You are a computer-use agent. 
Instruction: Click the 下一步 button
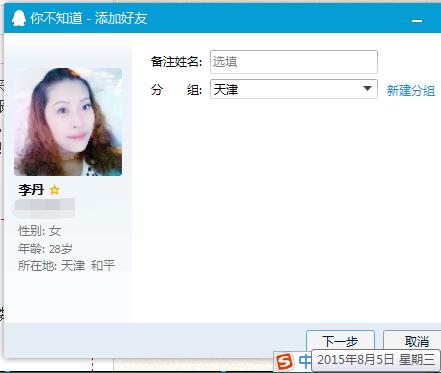340,341
